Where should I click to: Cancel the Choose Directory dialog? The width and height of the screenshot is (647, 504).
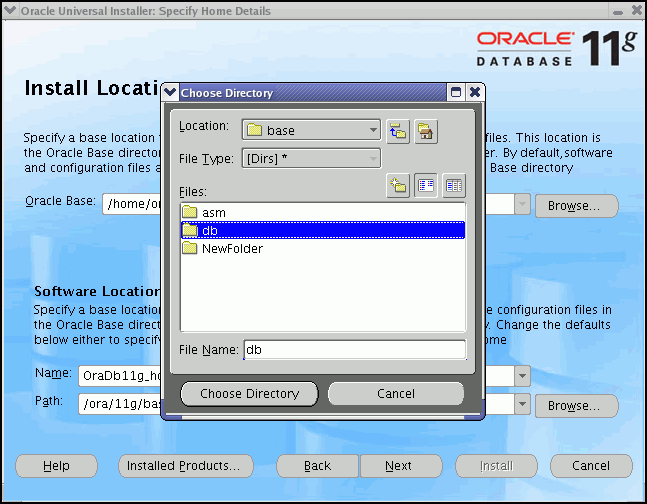(x=396, y=394)
